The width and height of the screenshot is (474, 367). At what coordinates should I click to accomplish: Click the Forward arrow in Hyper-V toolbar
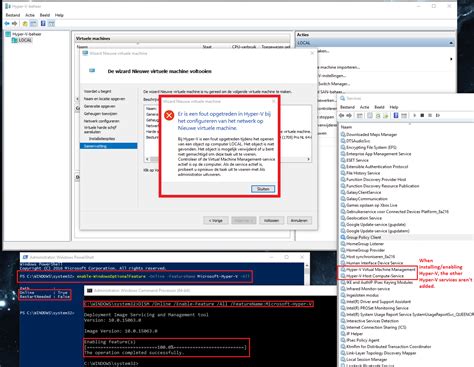pos(14,24)
